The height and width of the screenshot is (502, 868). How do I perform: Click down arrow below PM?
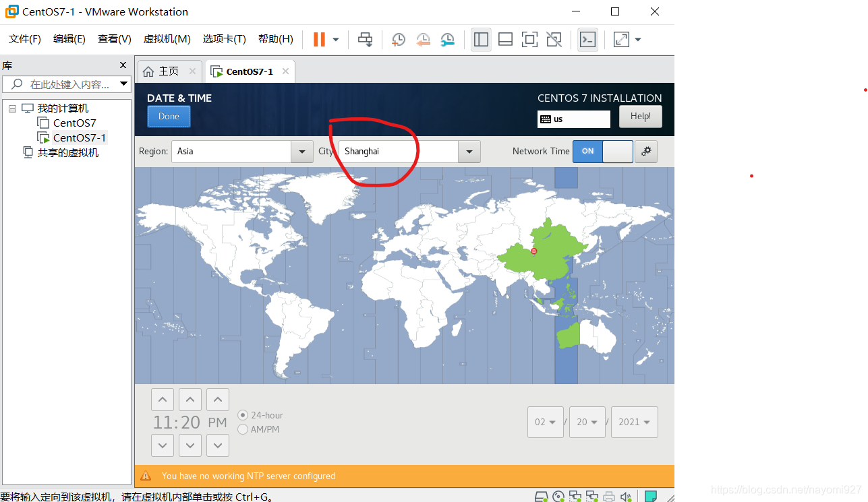[x=218, y=445]
